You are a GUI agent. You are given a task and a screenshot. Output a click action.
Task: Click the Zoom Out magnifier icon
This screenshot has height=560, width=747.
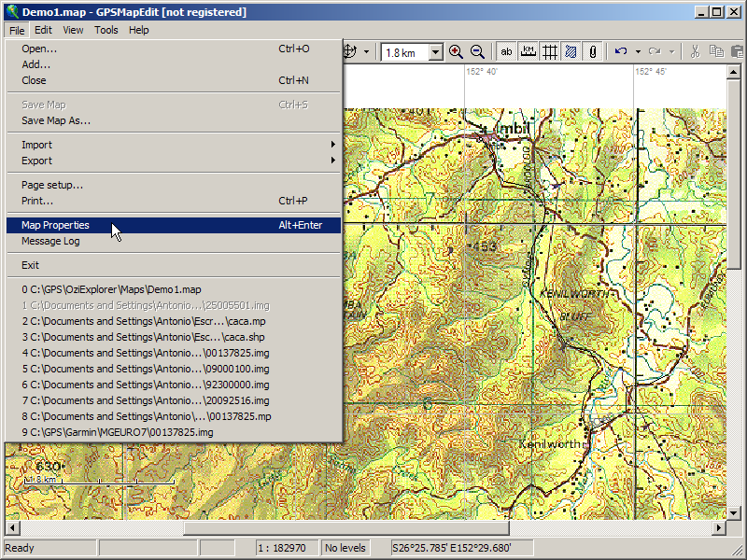click(477, 52)
